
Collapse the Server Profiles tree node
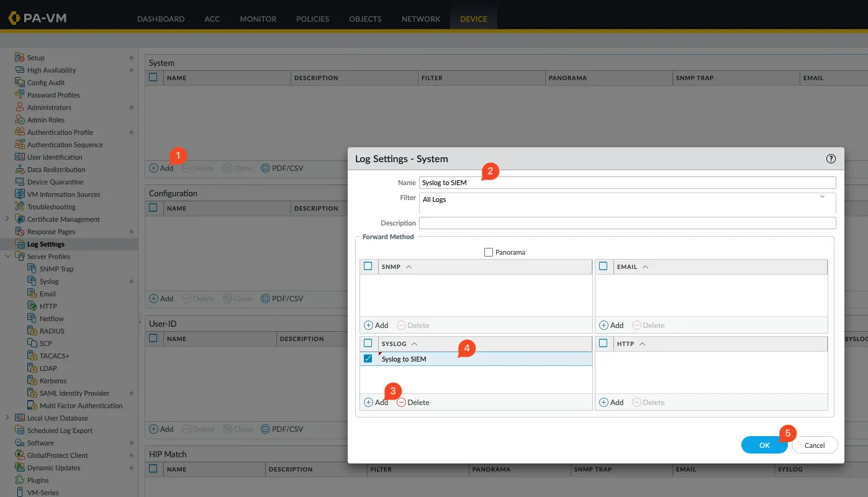[7, 257]
